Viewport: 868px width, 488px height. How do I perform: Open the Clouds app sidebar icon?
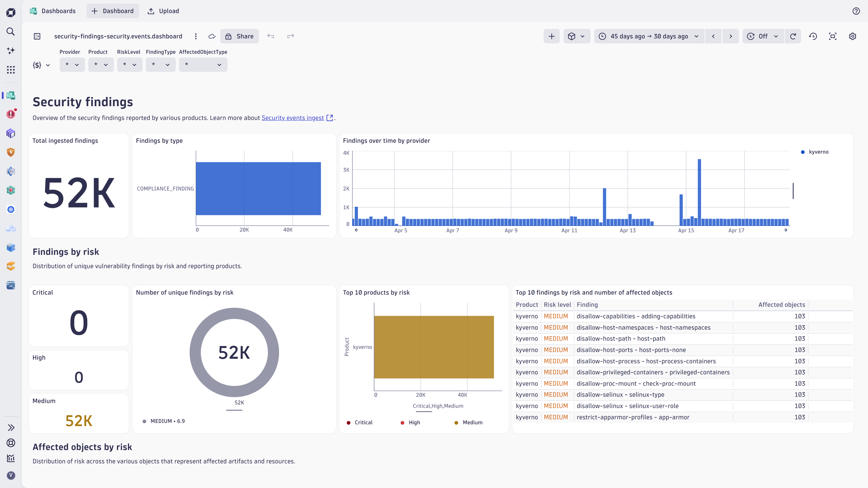[11, 228]
